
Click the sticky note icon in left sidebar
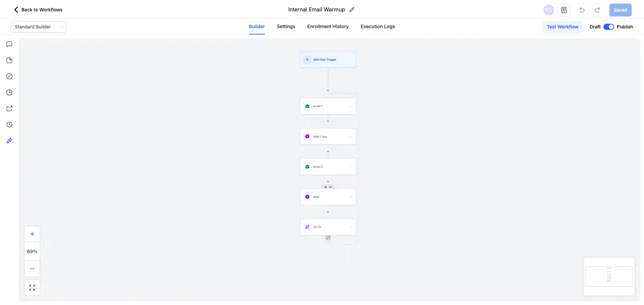point(9,61)
